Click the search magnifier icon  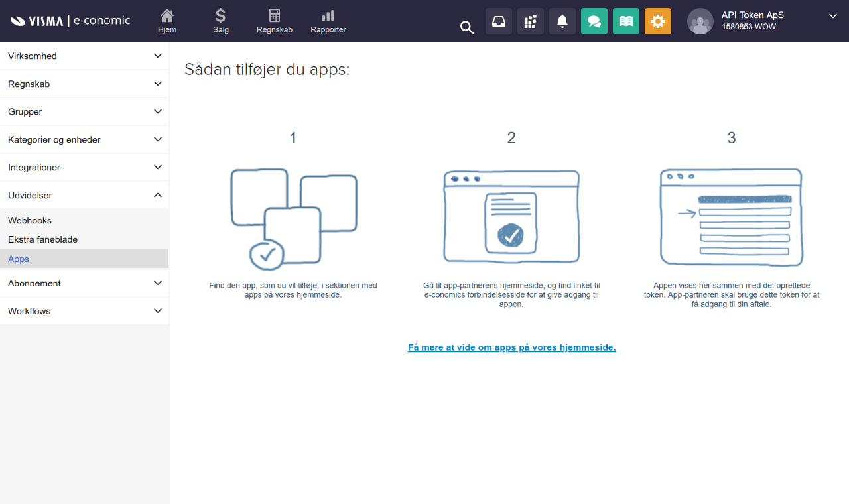point(466,27)
